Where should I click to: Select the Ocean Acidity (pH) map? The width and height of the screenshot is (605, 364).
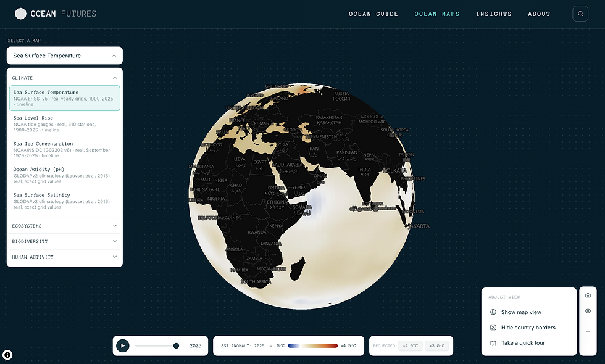pyautogui.click(x=65, y=175)
